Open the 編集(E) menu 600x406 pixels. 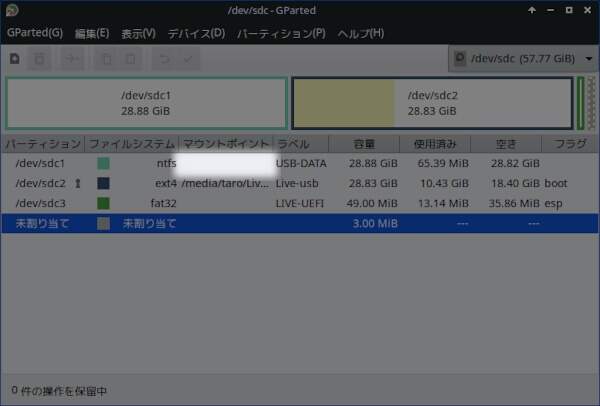pyautogui.click(x=92, y=33)
